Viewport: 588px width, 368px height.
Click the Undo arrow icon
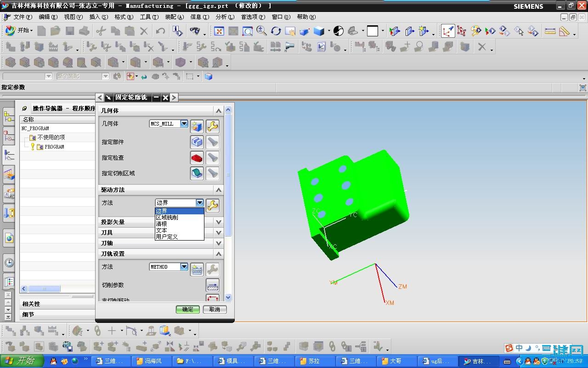pyautogui.click(x=160, y=31)
